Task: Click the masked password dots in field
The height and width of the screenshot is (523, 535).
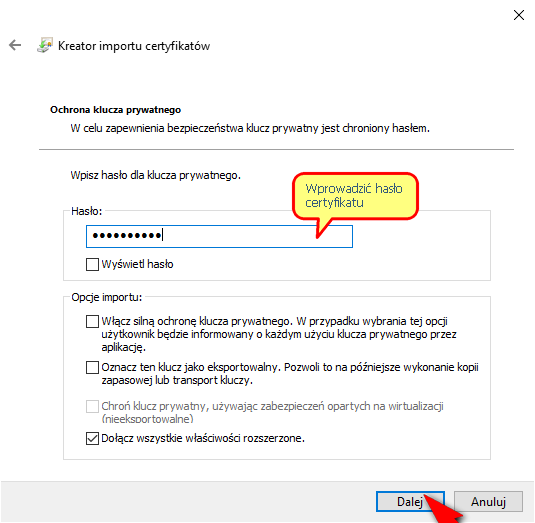Action: tap(127, 235)
